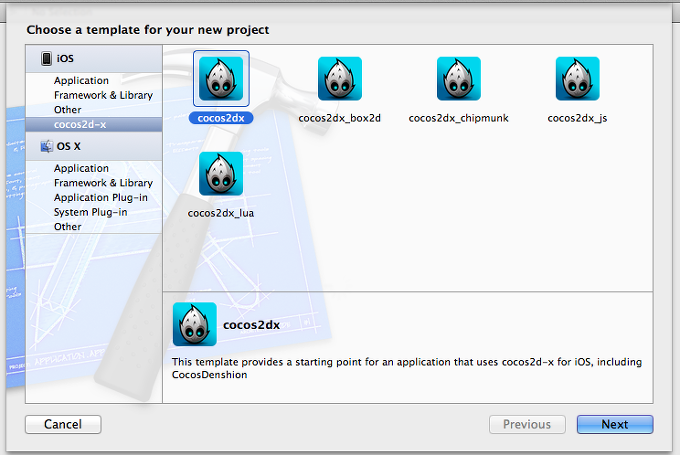This screenshot has width=680, height=455.
Task: Open iOS Framework & Library category
Action: point(103,95)
